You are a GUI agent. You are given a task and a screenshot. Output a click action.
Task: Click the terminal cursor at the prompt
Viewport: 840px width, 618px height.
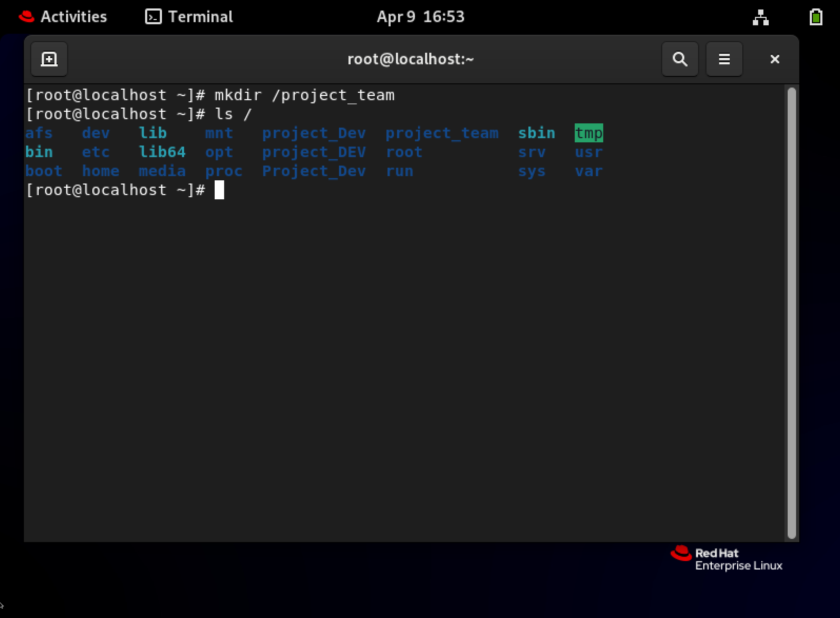click(x=219, y=190)
